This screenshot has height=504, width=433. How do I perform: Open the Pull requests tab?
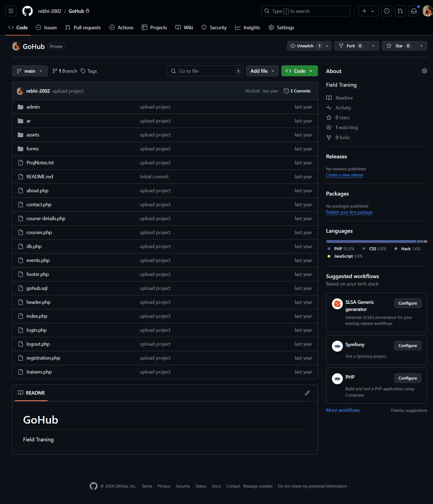83,28
